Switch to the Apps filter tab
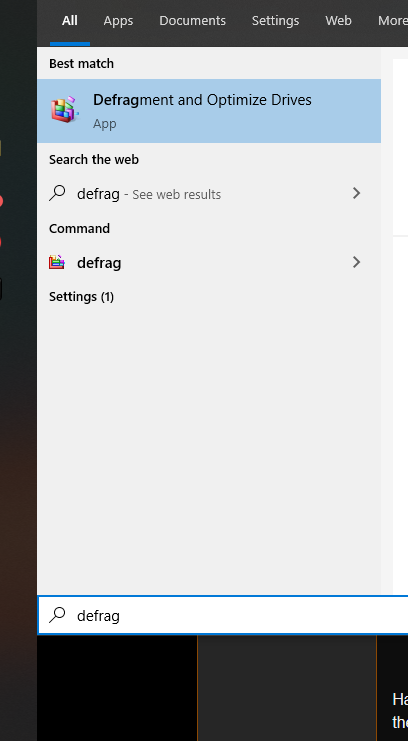This screenshot has width=408, height=741. pos(118,21)
